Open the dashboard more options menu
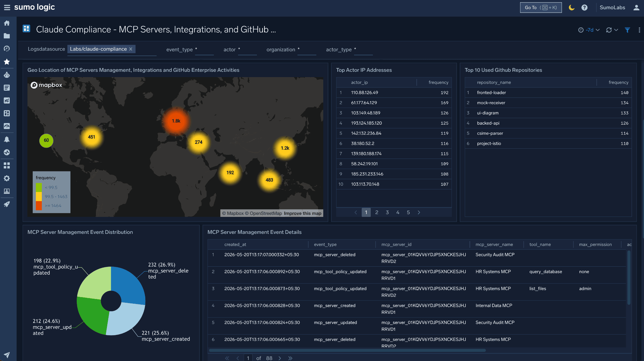 click(x=639, y=30)
